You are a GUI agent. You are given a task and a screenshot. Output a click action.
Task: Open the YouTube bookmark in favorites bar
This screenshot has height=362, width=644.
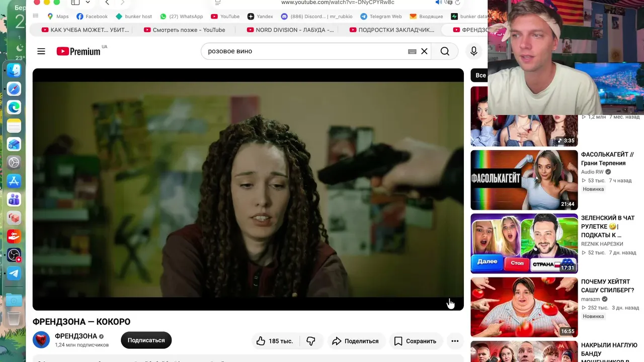(225, 16)
